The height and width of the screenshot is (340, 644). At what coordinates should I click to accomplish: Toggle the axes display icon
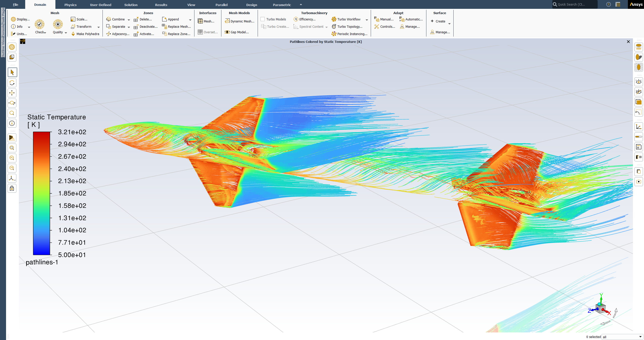pos(639,127)
